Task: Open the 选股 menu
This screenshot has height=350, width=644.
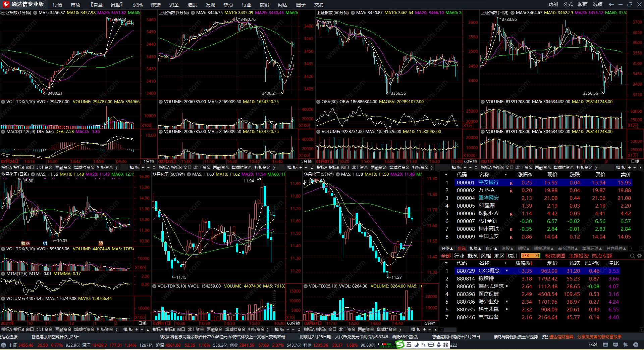Action: (x=192, y=5)
